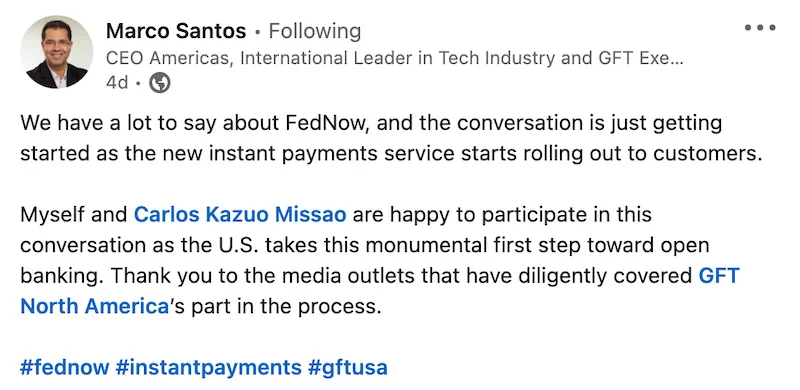This screenshot has width=800, height=390.
Task: Open the GFT company mention link
Action: click(718, 276)
